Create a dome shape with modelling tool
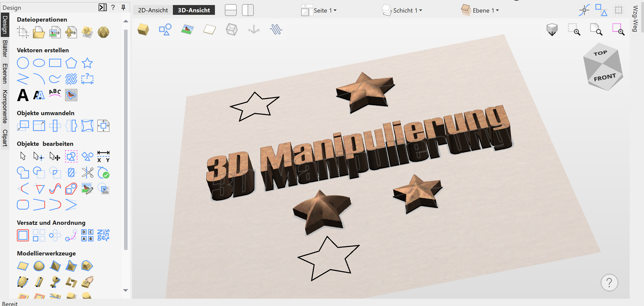This screenshot has width=644, height=306. coord(39,266)
